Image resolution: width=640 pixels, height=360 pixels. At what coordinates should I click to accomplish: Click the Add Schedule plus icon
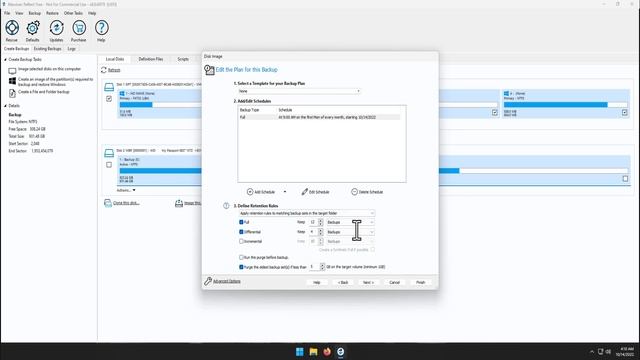tap(250, 192)
